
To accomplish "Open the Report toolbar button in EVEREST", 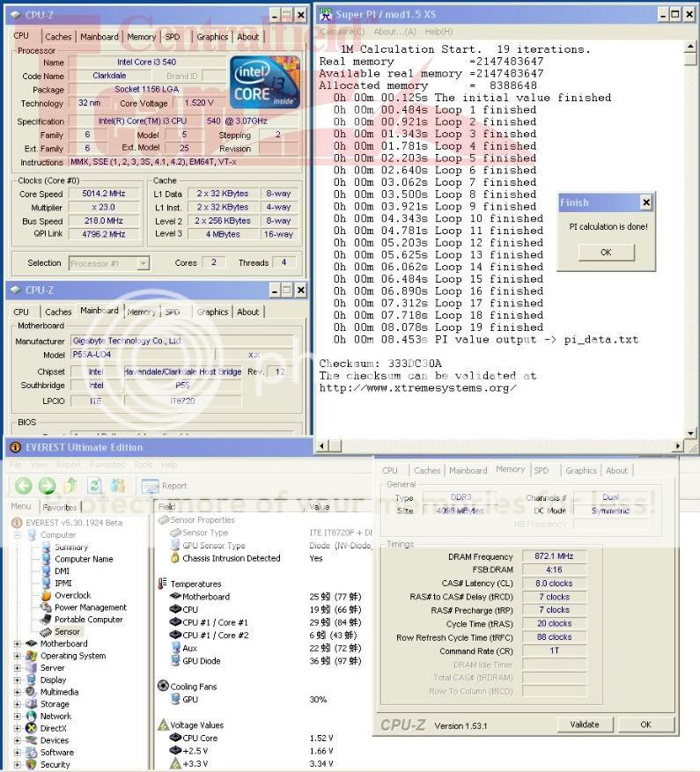I will pyautogui.click(x=164, y=486).
